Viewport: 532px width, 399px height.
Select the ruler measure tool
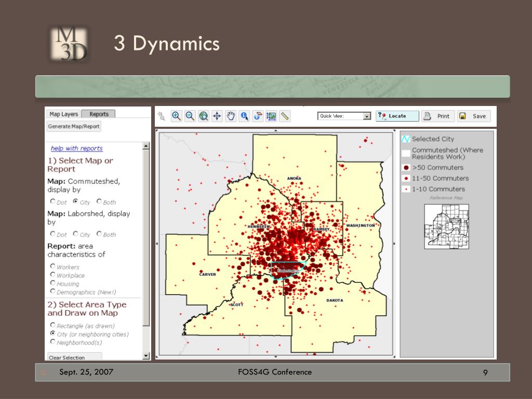click(x=285, y=116)
